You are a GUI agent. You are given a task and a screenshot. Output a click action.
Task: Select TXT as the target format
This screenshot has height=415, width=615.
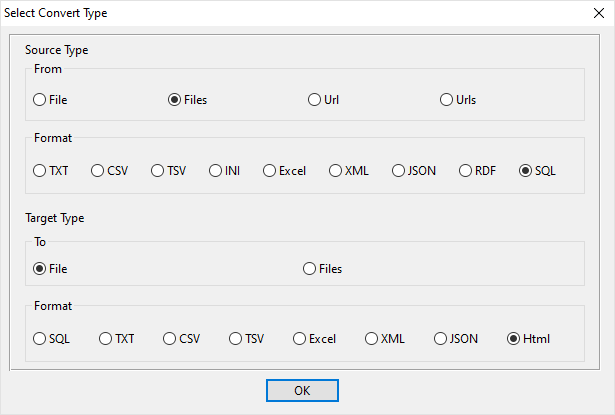(106, 339)
